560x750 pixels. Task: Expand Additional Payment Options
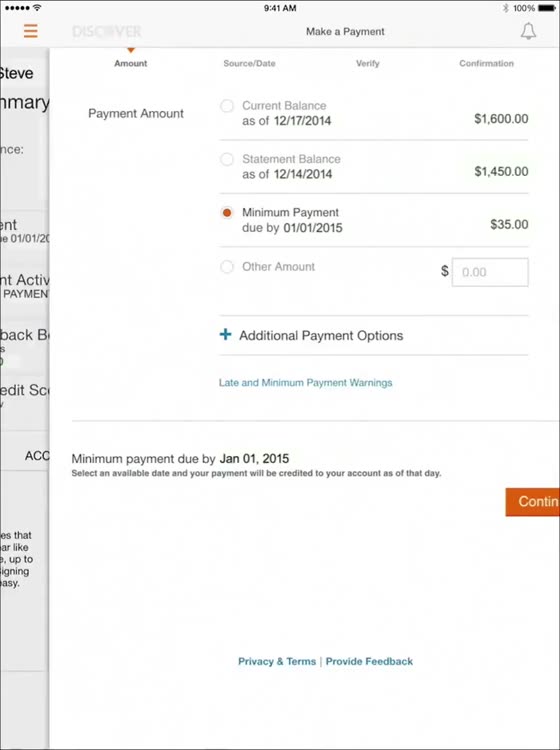coord(321,335)
